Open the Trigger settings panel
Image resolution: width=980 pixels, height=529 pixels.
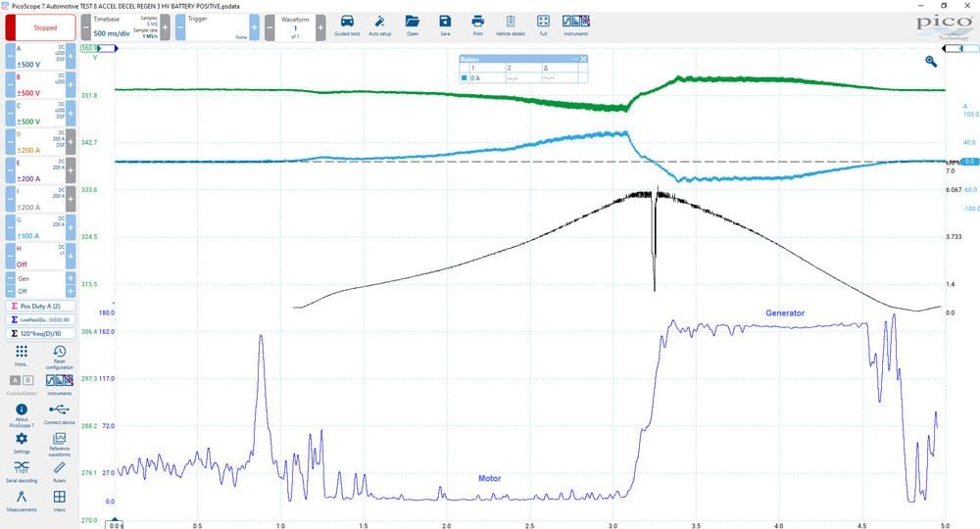[217, 27]
